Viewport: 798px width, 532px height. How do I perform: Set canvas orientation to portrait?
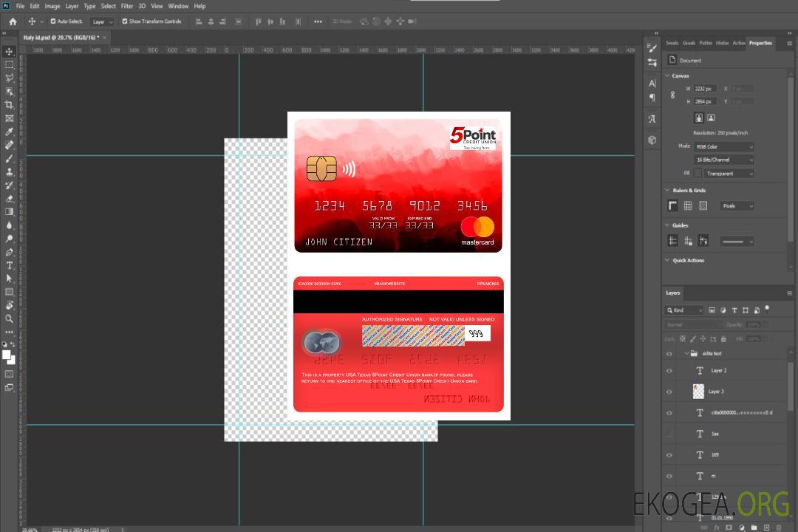click(x=699, y=118)
